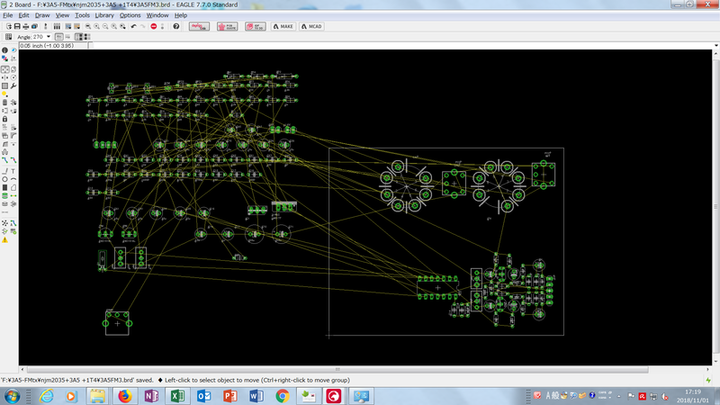Open the Tools menu

click(81, 16)
